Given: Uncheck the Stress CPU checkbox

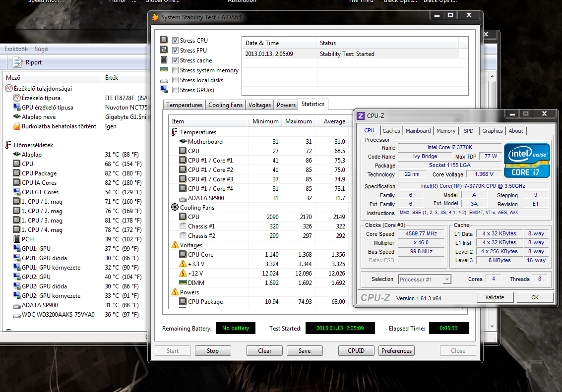Looking at the screenshot, I should click(175, 41).
